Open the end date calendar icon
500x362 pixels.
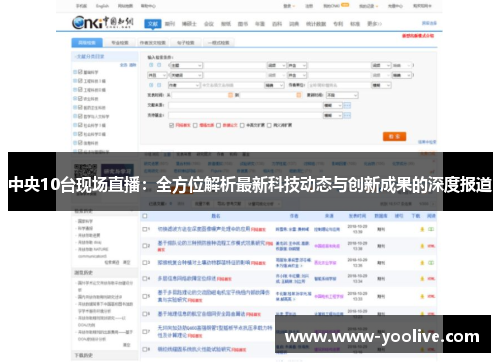(299, 95)
